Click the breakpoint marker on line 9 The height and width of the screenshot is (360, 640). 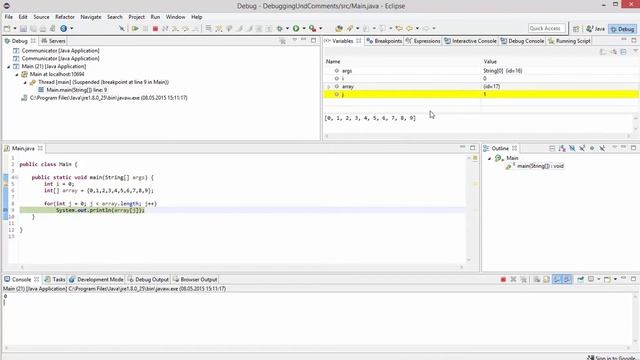coord(5,210)
